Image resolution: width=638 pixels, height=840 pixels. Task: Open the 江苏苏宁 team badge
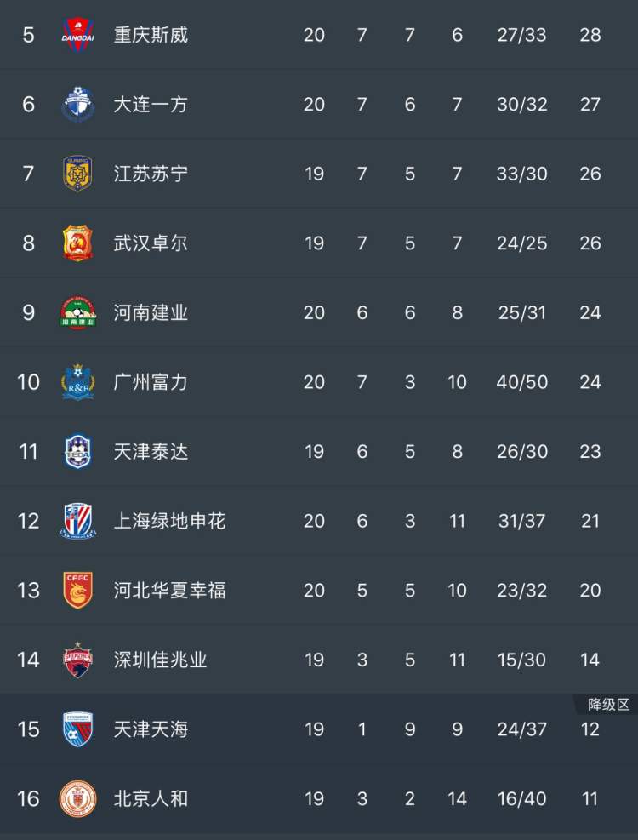pyautogui.click(x=78, y=174)
